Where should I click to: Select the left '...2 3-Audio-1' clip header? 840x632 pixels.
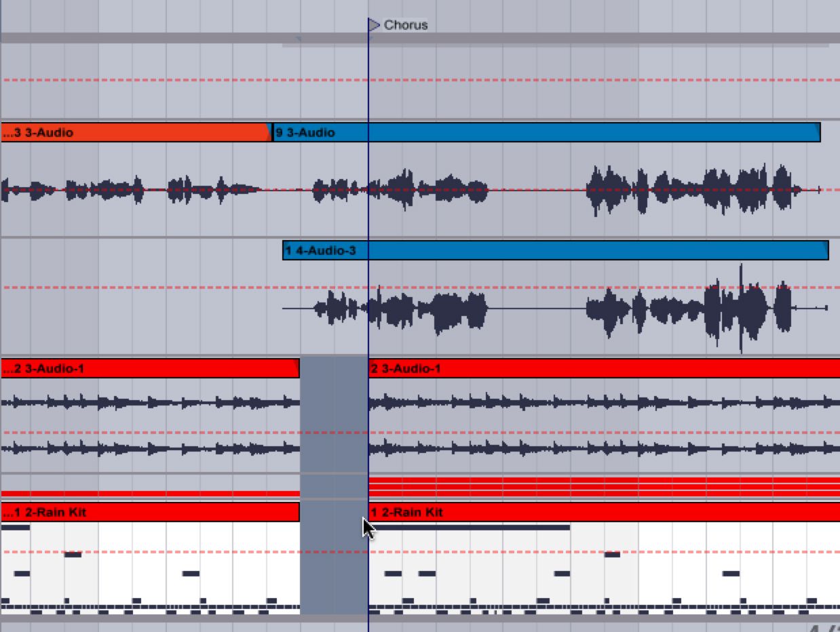[150, 368]
